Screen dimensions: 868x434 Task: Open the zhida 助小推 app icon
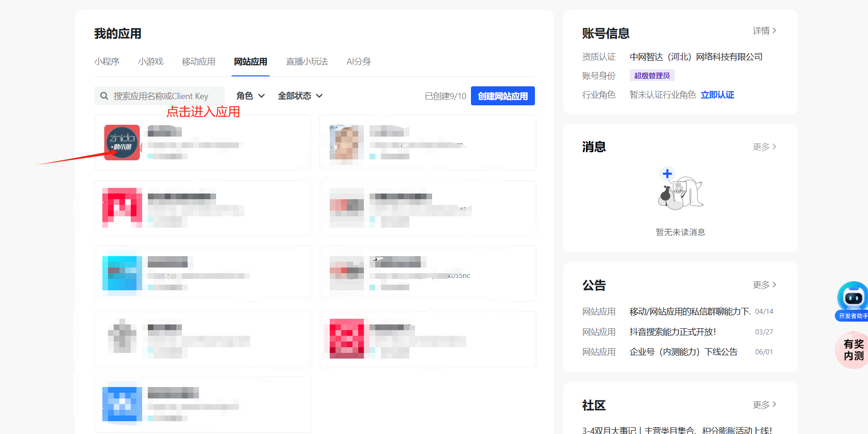(x=122, y=142)
